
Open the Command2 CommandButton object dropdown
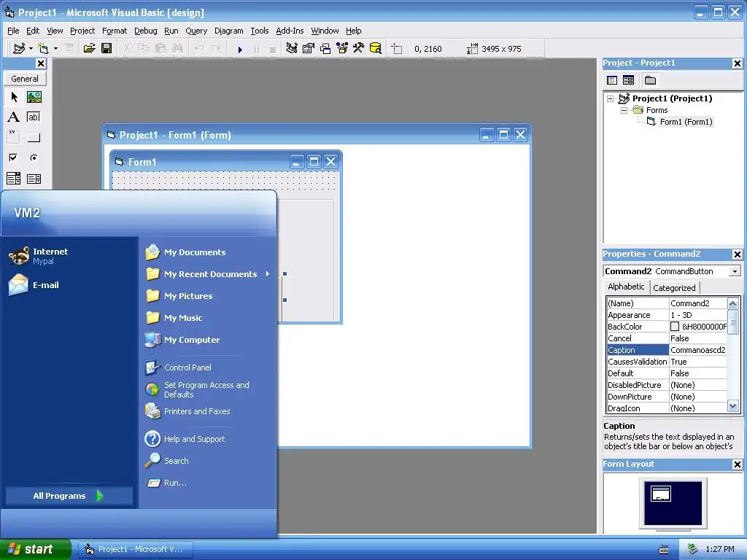click(735, 271)
